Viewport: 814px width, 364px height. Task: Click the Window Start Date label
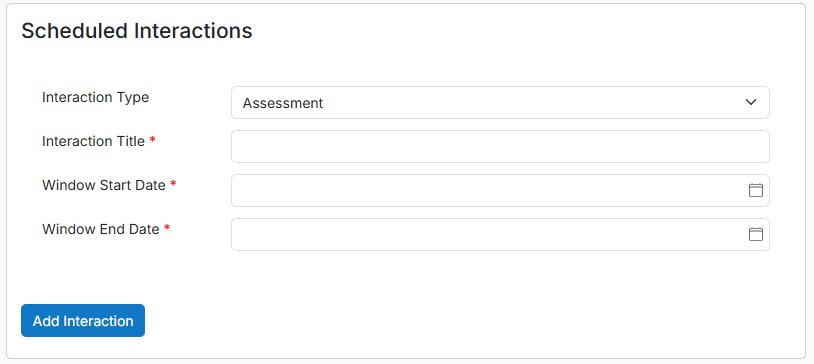104,185
